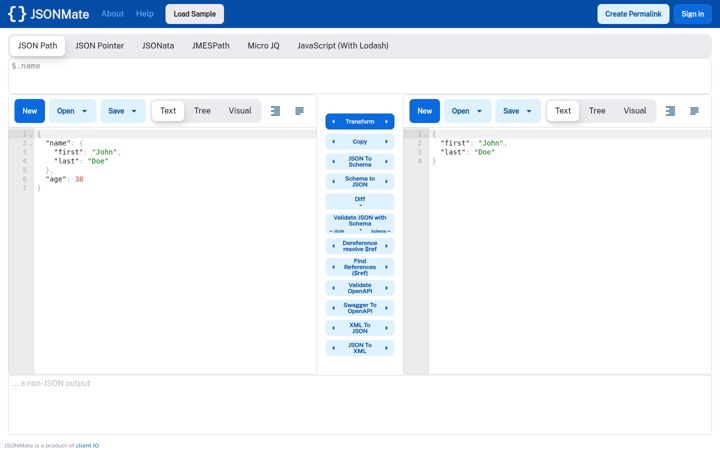Image resolution: width=720 pixels, height=450 pixels.
Task: Click the JSONMate braces logo
Action: click(17, 14)
